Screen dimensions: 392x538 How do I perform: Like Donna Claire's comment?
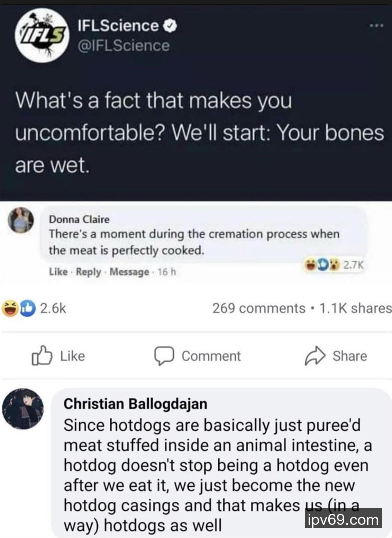58,272
